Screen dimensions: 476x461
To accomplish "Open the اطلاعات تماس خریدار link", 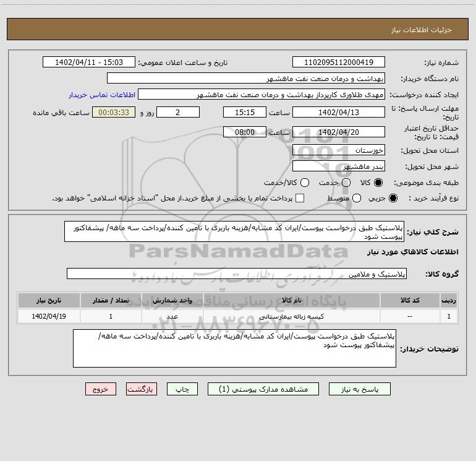I will coord(102,95).
